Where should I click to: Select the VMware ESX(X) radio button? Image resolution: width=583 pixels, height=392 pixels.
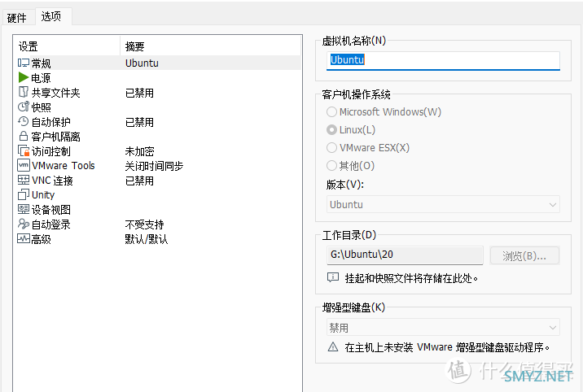331,147
